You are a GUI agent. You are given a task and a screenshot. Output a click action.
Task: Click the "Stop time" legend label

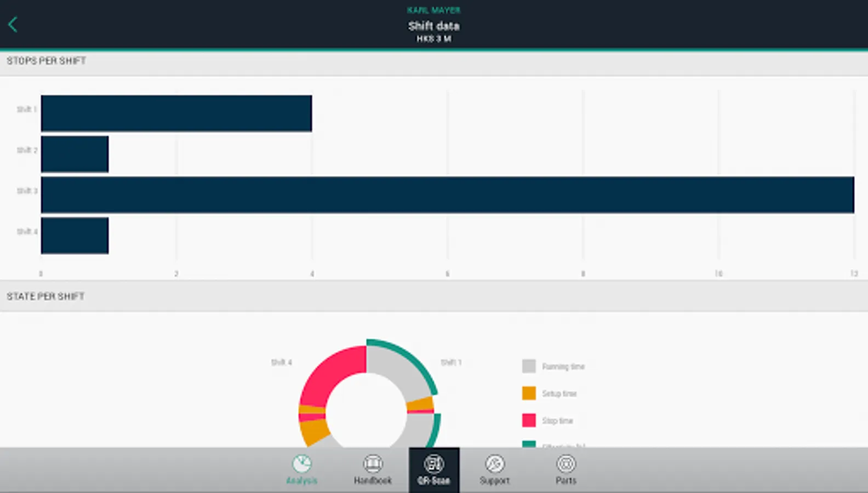click(557, 421)
